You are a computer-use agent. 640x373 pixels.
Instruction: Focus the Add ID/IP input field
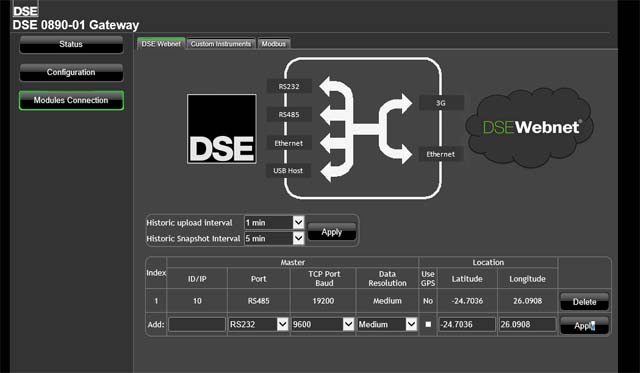click(197, 324)
